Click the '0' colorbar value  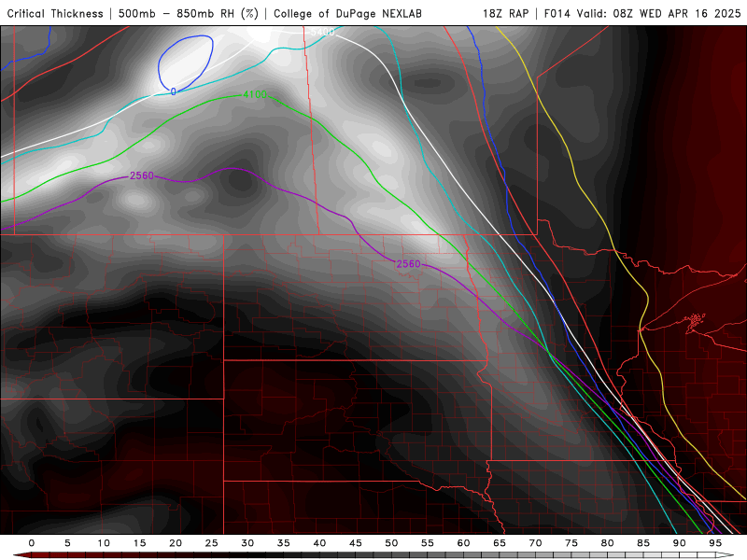(32, 543)
